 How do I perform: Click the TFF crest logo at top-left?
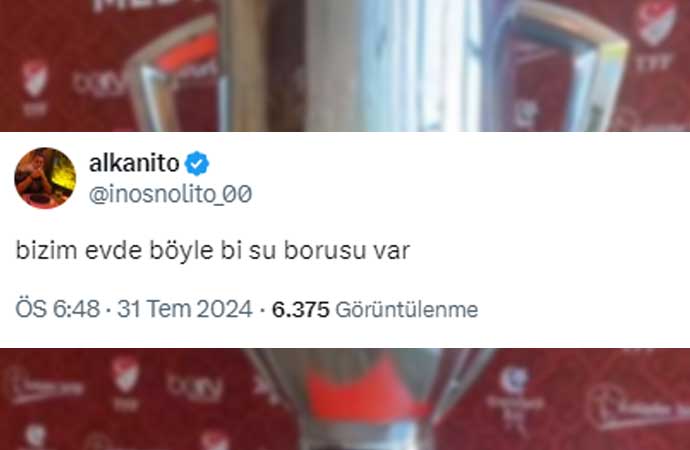35,88
